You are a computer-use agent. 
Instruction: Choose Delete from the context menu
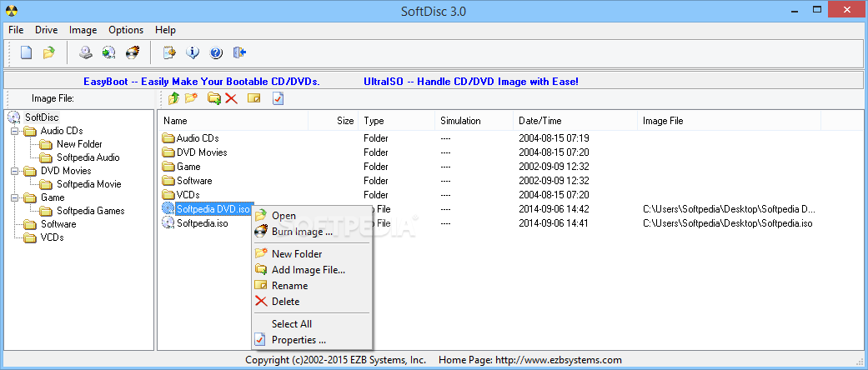312,302
